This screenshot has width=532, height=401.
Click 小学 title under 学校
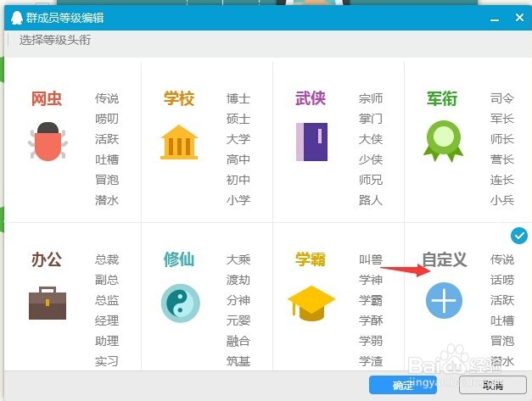click(238, 200)
